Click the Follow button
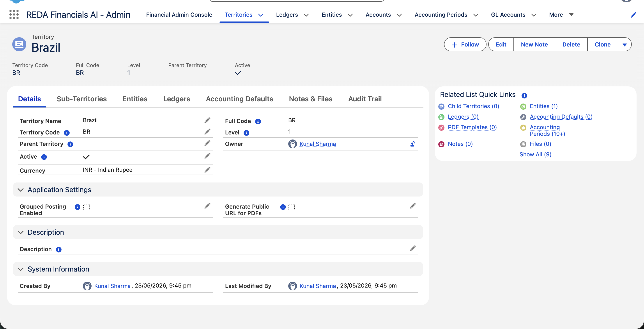 coord(465,45)
